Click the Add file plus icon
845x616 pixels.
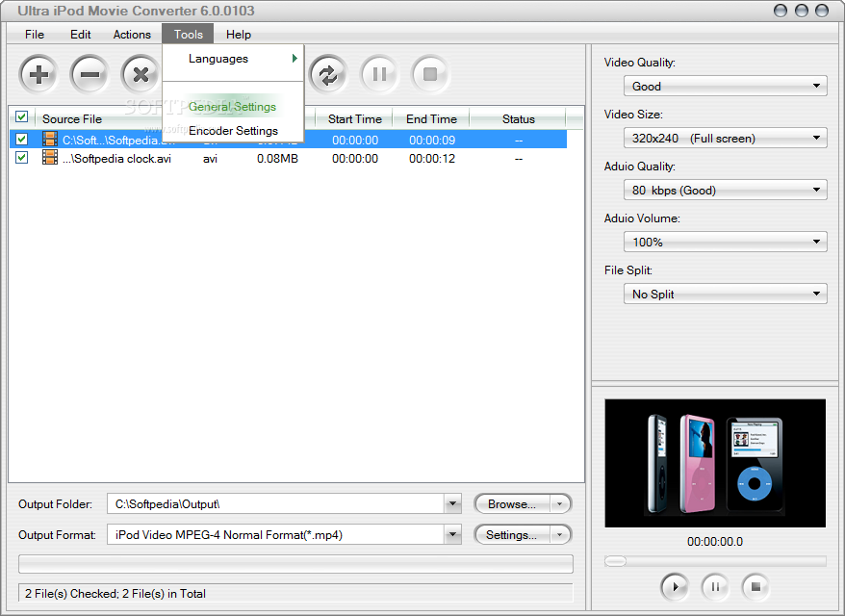click(x=38, y=74)
